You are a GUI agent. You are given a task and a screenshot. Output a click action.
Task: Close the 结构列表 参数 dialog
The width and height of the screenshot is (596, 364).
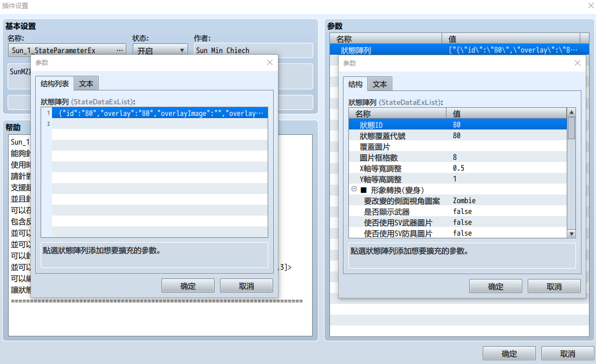[270, 62]
